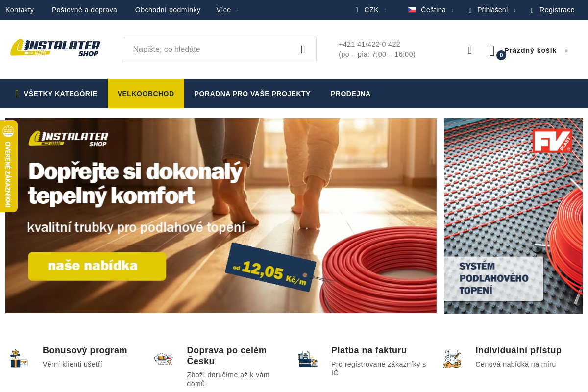Click the naše nabídka banner button

(x=97, y=266)
